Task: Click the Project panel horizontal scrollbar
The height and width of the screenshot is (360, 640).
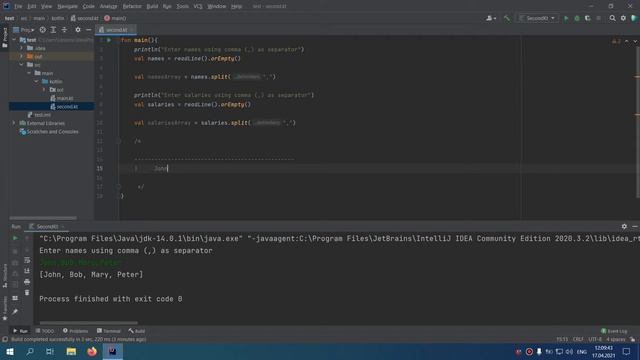Action: (x=43, y=218)
